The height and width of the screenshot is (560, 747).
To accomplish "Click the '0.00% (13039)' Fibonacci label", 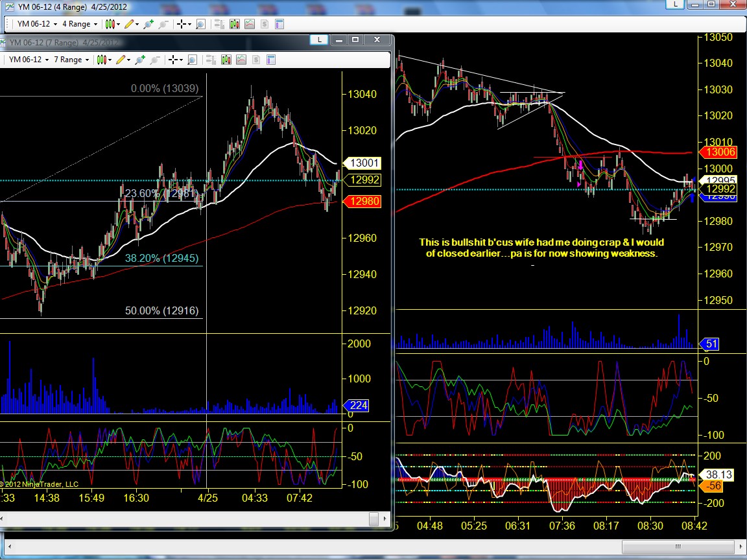I will [165, 88].
